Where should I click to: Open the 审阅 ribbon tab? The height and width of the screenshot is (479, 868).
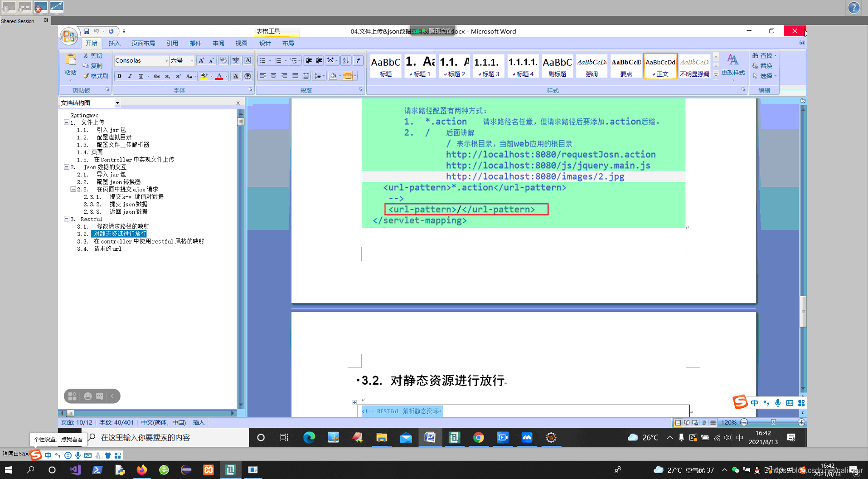[x=218, y=43]
